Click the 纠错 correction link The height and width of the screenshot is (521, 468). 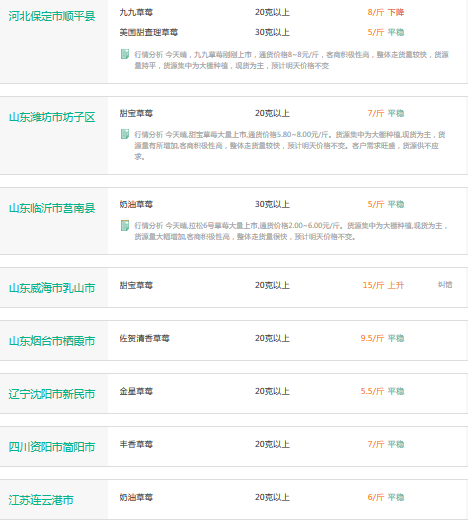[x=445, y=285]
